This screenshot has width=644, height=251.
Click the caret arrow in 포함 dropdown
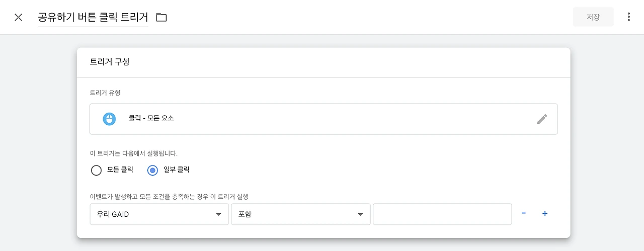(360, 215)
